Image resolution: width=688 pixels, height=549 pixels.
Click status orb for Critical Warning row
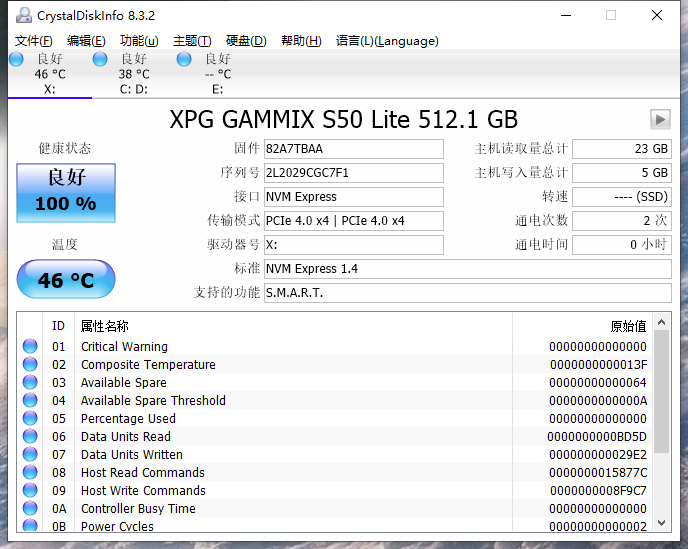pyautogui.click(x=30, y=346)
